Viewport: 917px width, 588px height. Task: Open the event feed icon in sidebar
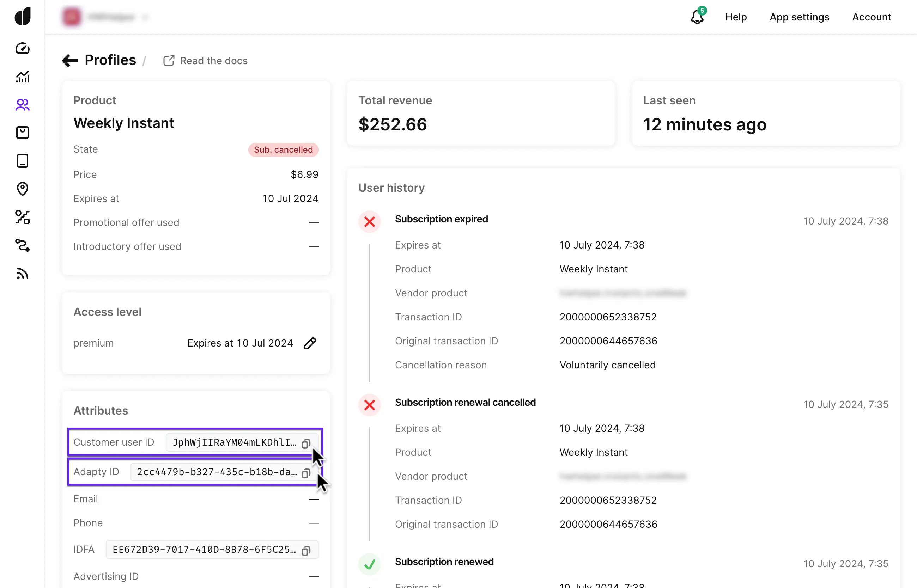click(23, 274)
